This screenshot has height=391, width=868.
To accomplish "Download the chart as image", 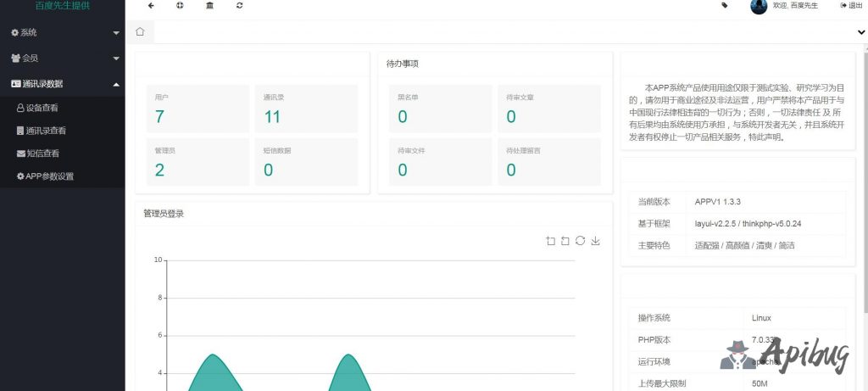I will pyautogui.click(x=595, y=241).
